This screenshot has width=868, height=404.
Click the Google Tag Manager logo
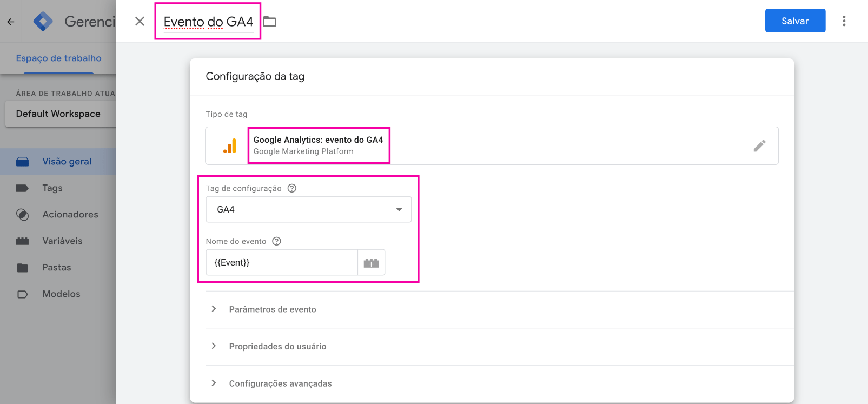[43, 21]
